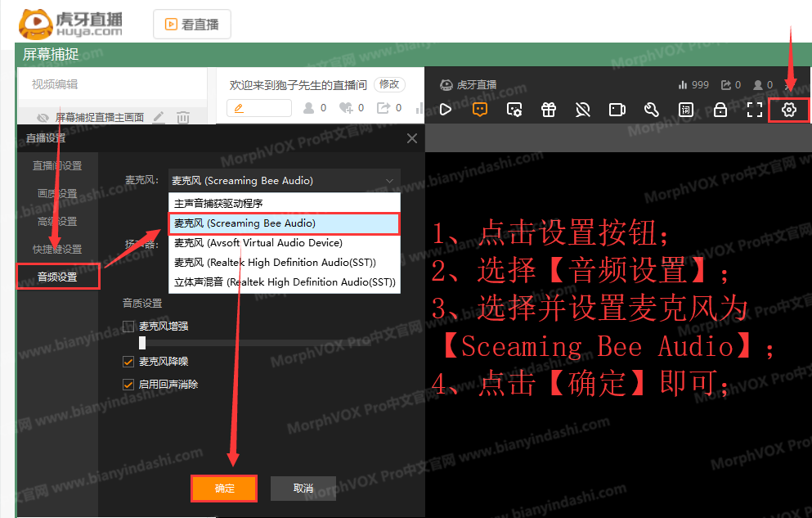Image resolution: width=812 pixels, height=518 pixels.
Task: Toggle visibility eye of 屏幕捕捉直播主画面
Action: (x=43, y=118)
